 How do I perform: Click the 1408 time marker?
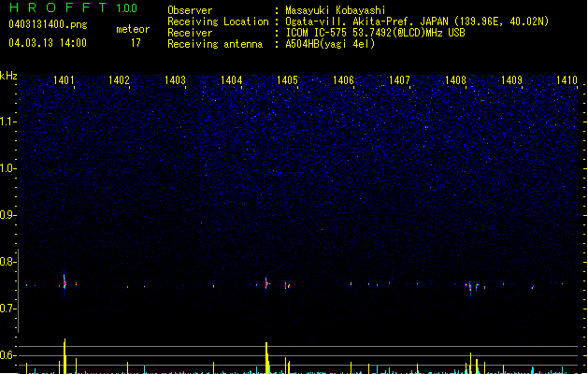click(x=455, y=80)
